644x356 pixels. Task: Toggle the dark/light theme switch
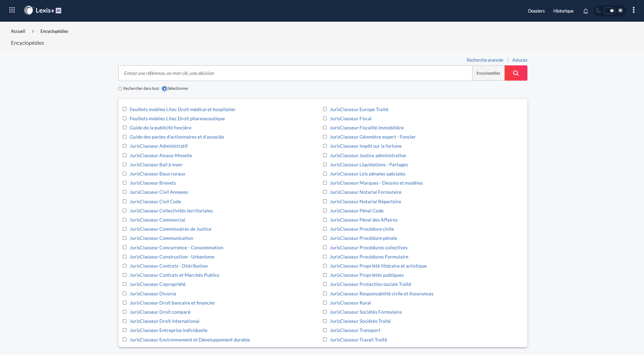[x=609, y=11]
